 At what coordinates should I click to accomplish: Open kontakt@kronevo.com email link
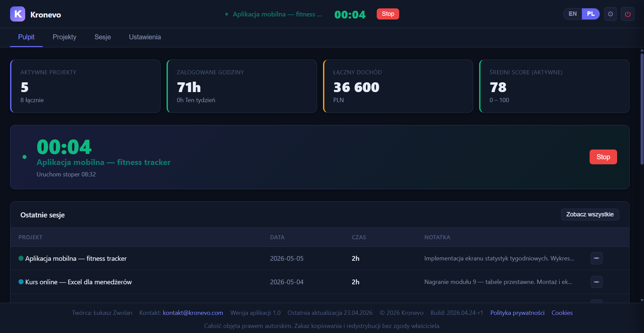click(193, 313)
